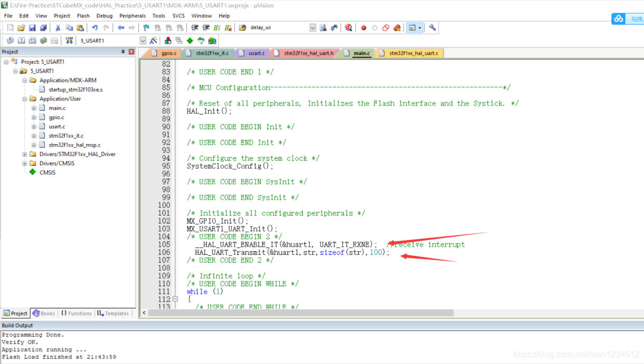Viewport: 644px width, 364px height.
Task: Open Options for Target (magic wand)
Action: (153, 41)
